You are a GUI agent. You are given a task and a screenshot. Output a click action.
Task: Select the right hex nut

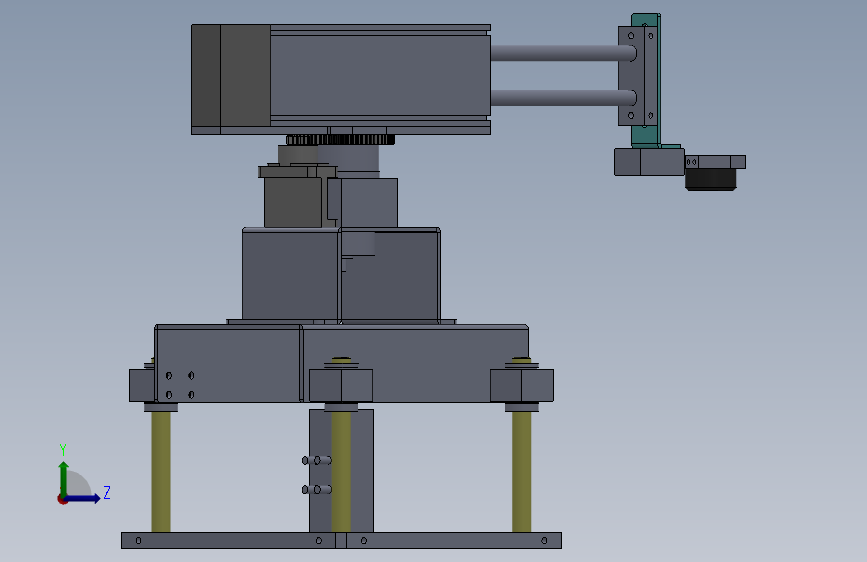pos(522,386)
